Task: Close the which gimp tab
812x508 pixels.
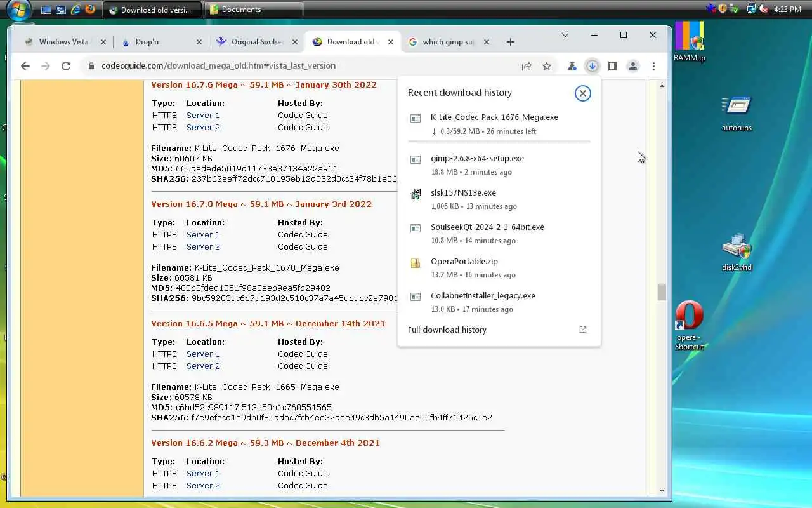Action: [487, 42]
